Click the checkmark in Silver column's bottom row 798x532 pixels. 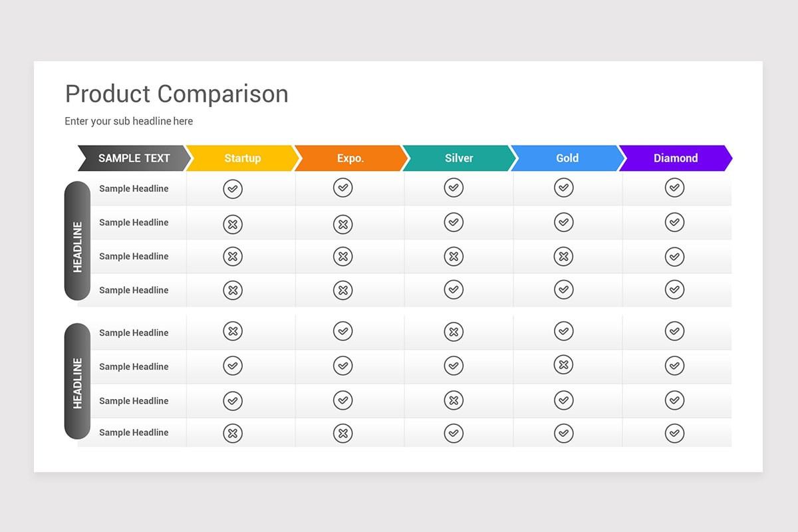454,434
